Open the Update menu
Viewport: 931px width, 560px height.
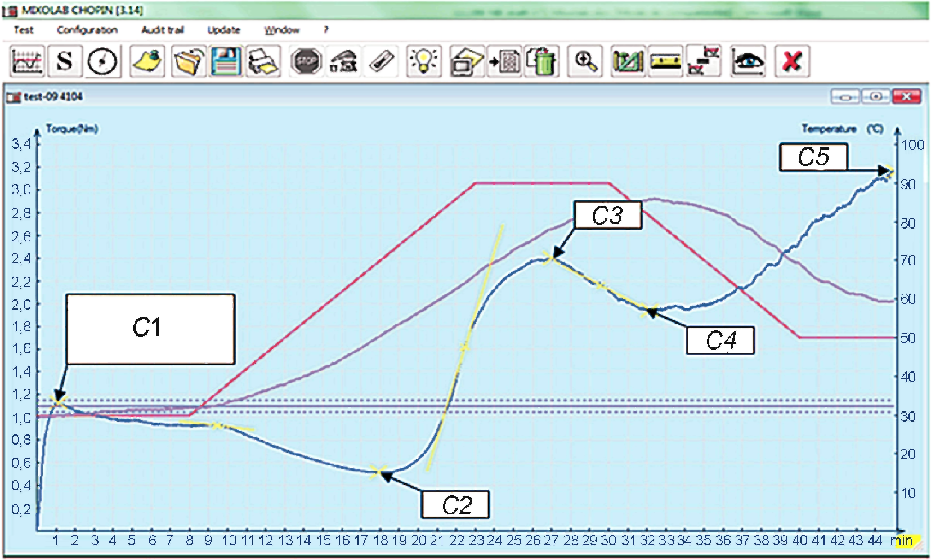pos(223,30)
